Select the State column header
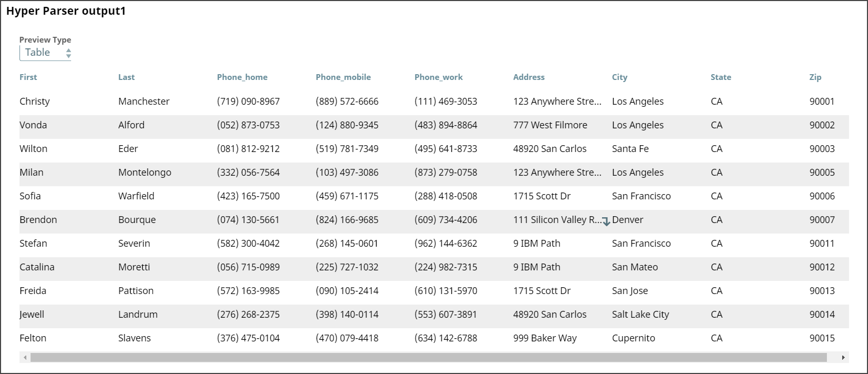This screenshot has height=374, width=868. (721, 77)
